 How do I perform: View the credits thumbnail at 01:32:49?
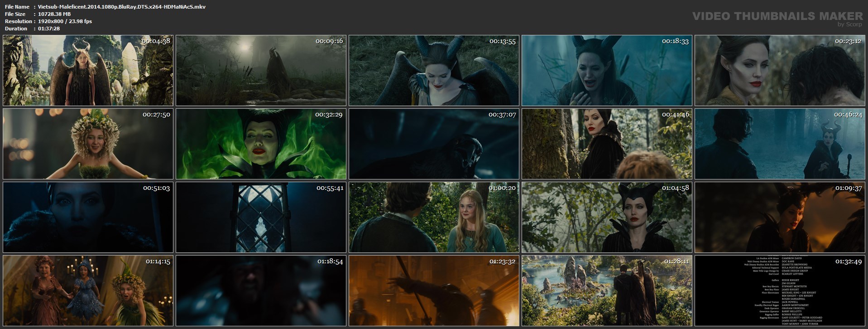pyautogui.click(x=780, y=290)
